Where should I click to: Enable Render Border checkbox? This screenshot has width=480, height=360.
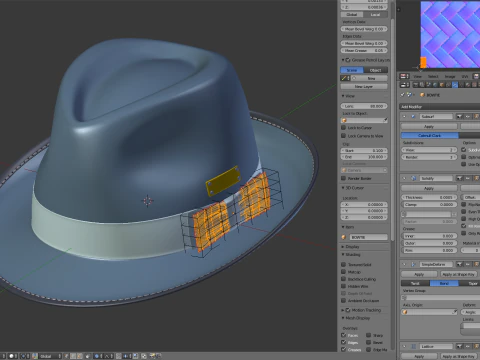coord(343,178)
